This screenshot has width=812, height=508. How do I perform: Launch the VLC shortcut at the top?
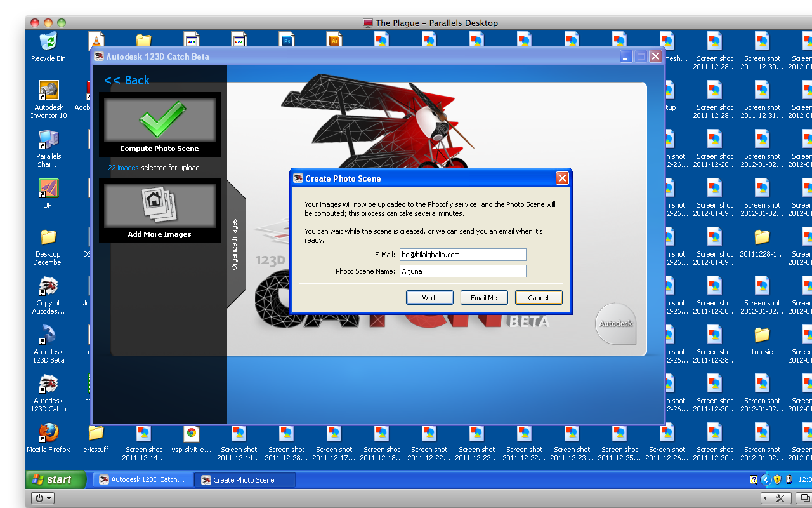(96, 39)
